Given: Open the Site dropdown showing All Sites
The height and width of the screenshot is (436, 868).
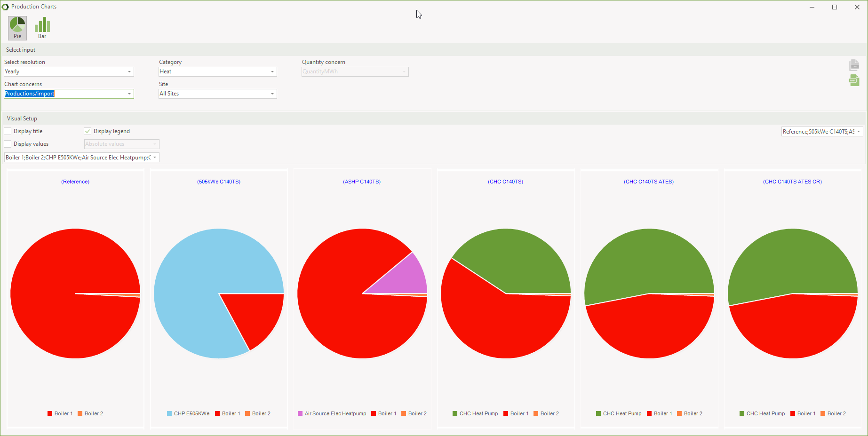Looking at the screenshot, I should click(272, 94).
